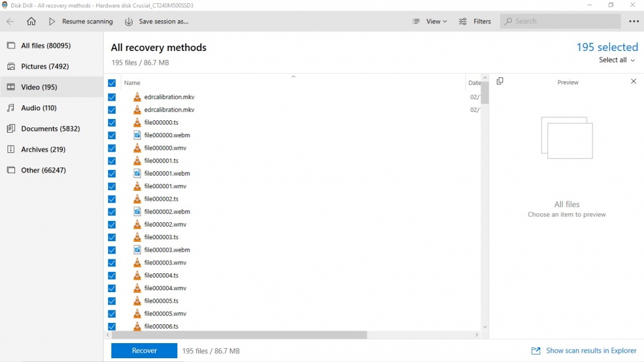Click the scroll down arrow of file list
Viewport: 644px width, 362px height.
pyautogui.click(x=485, y=327)
